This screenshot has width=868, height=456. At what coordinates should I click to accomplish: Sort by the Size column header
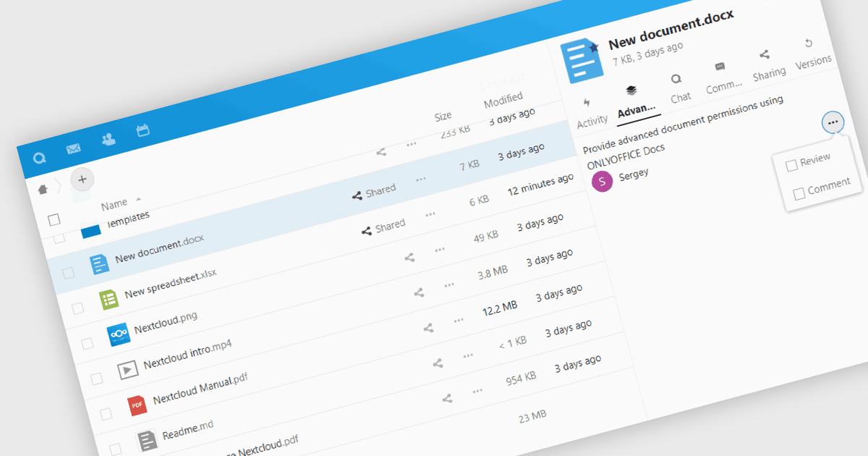click(x=443, y=116)
